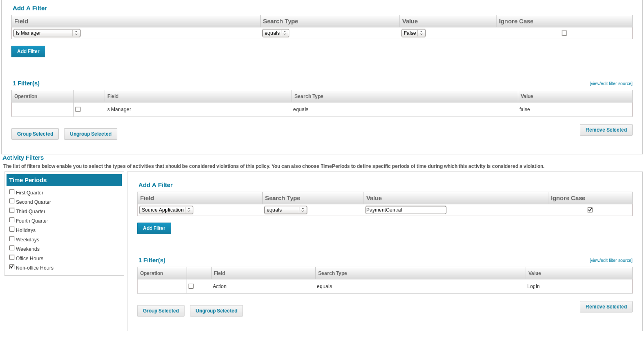Screen dimensions: 644x337
Task: Click Group Selected in Activity Filters
Action: click(161, 311)
